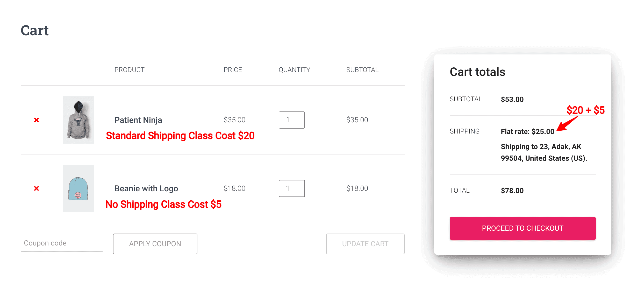Open the Patient Ninja hoodie thumbnail
This screenshot has width=644, height=295.
(78, 120)
